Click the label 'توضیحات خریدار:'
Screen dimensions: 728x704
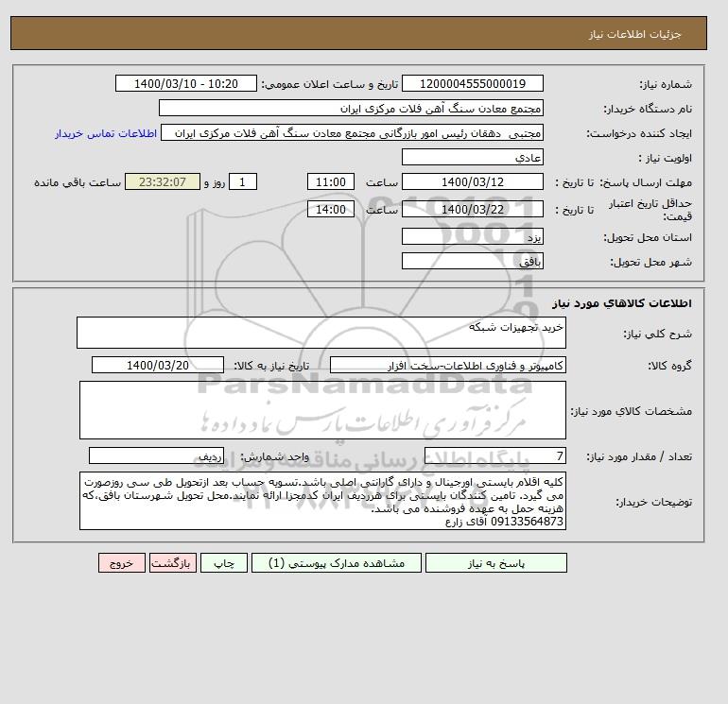pyautogui.click(x=653, y=502)
